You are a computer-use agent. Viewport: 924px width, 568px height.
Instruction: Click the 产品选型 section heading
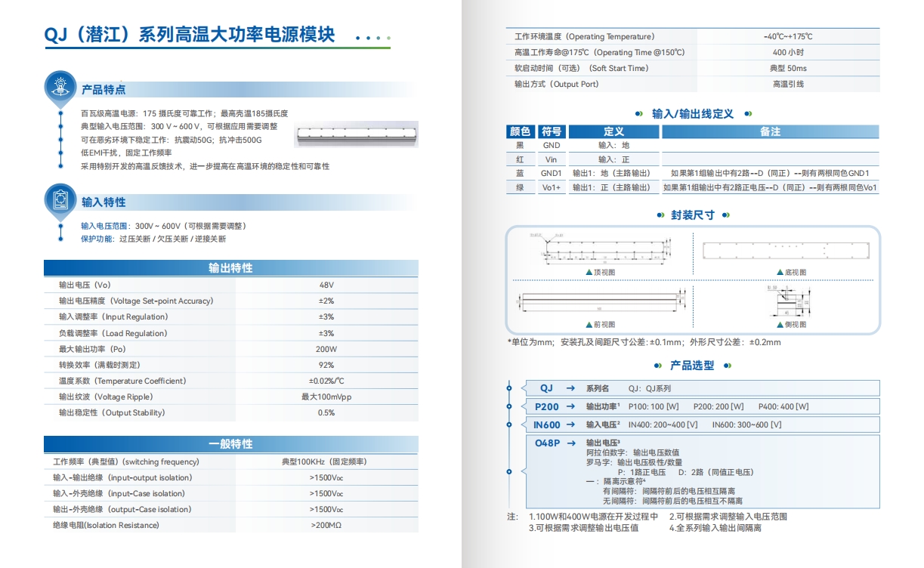[x=692, y=366]
